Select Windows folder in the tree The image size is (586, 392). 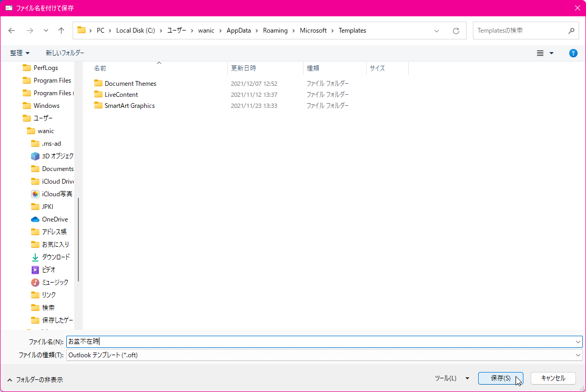[x=46, y=106]
